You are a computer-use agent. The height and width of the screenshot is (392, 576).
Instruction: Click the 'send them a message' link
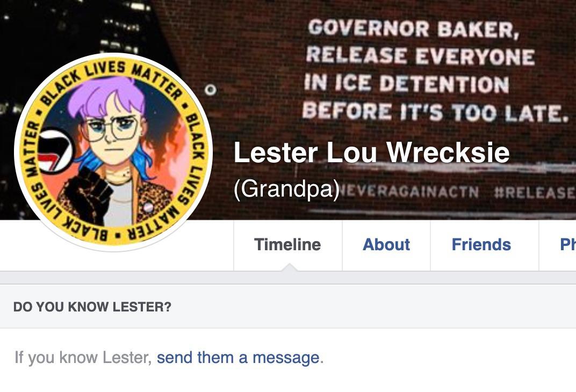coord(238,358)
